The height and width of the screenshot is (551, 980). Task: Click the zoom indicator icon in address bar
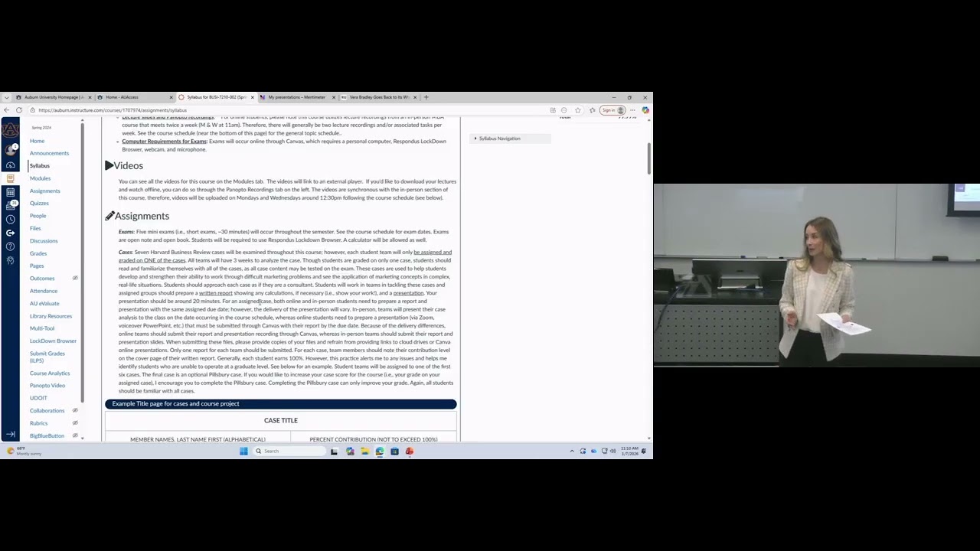564,110
